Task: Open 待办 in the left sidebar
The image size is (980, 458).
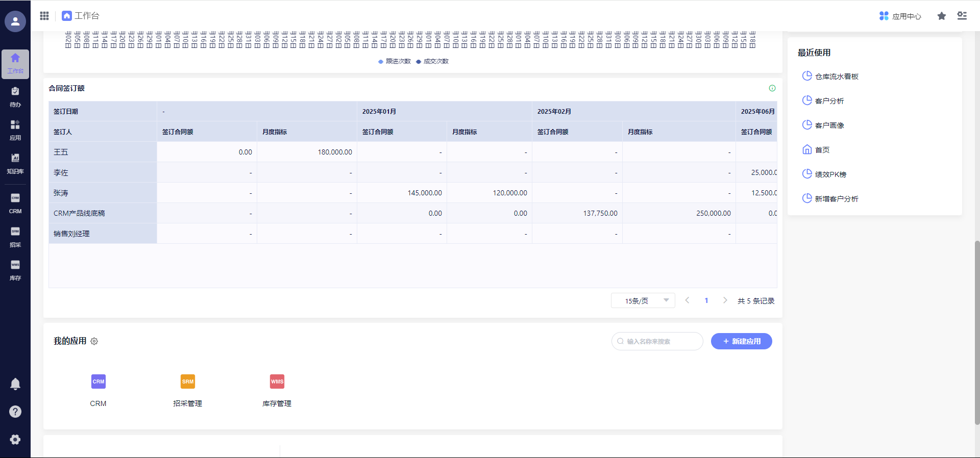Action: [15, 97]
